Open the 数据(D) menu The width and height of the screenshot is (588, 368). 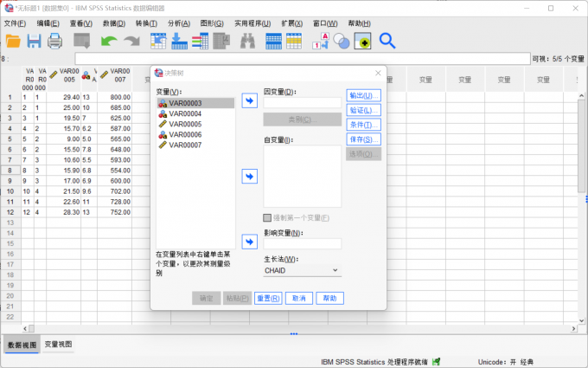point(114,23)
